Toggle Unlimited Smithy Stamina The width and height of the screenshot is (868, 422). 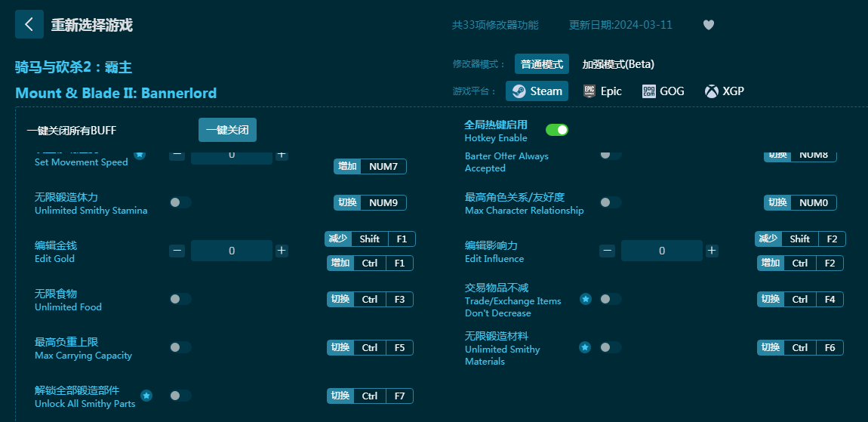pos(180,202)
